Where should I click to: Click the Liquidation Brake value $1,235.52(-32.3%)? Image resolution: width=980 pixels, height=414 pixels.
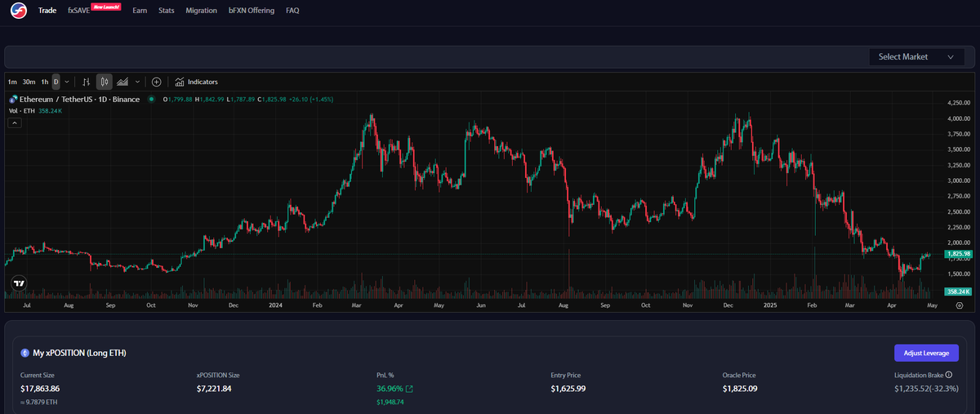pos(926,389)
